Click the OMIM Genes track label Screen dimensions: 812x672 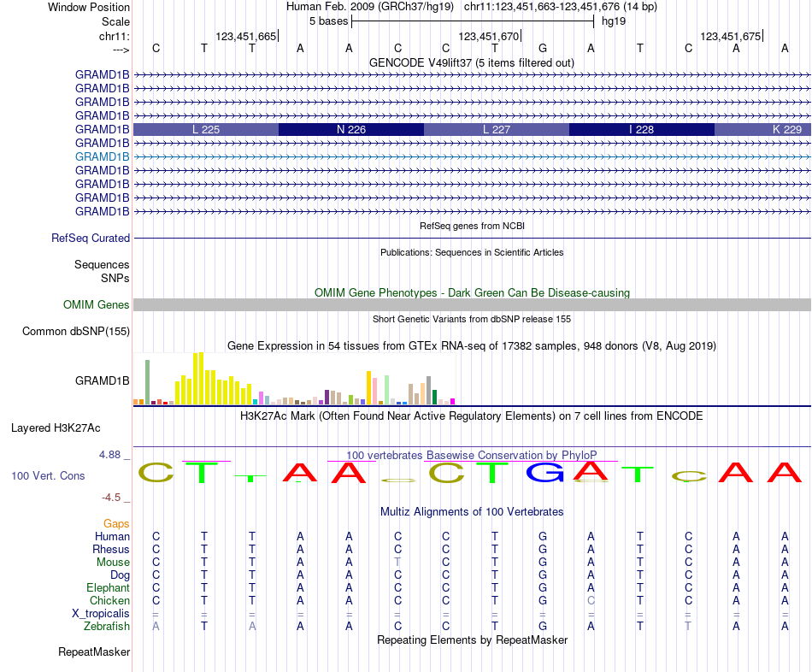coord(96,304)
